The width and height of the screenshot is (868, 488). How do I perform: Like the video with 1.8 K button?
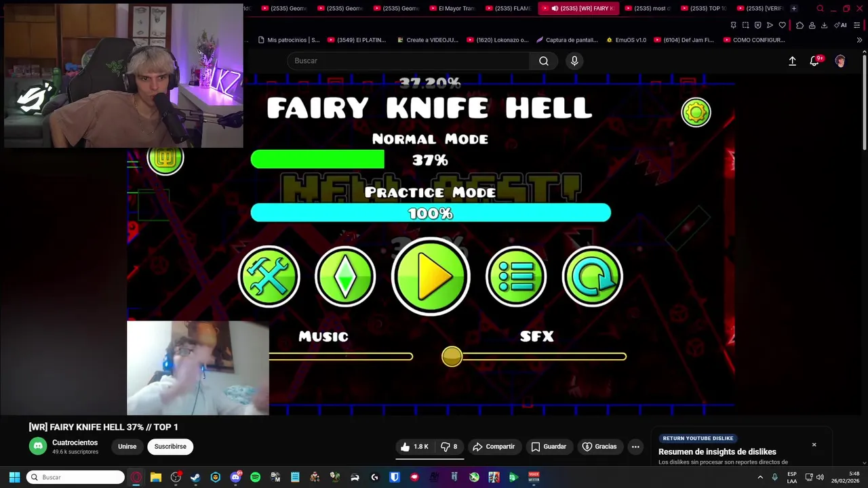click(x=414, y=447)
